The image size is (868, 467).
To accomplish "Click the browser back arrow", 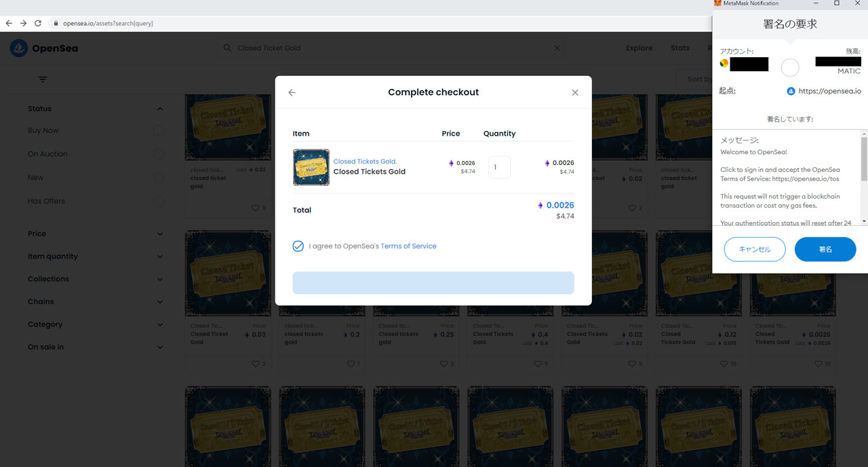I will click(x=9, y=23).
